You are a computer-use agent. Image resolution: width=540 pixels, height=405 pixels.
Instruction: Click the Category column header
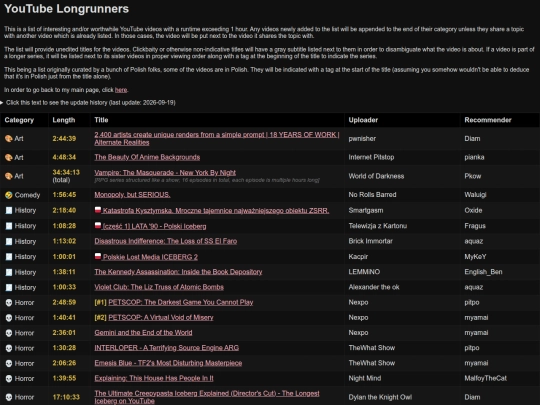coord(19,120)
